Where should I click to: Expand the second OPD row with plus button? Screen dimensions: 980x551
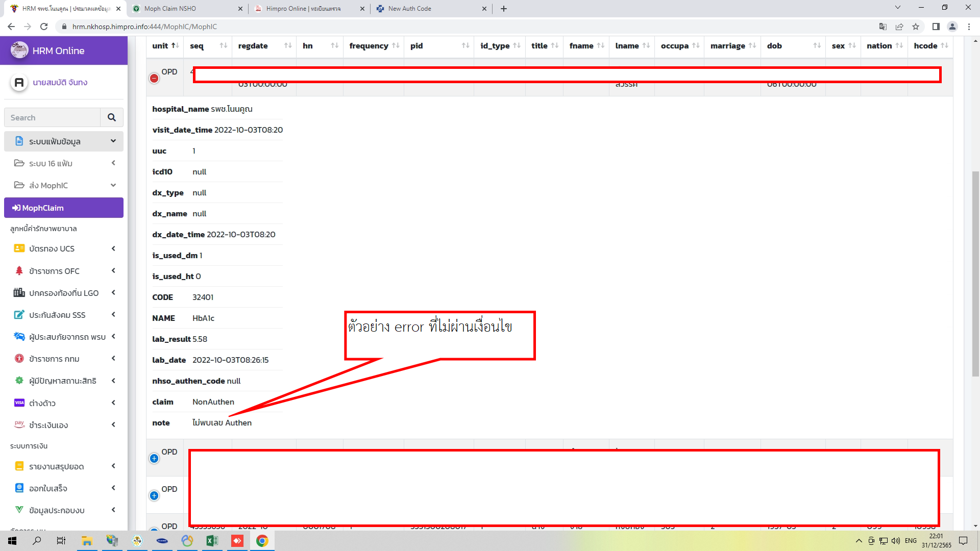pos(154,458)
